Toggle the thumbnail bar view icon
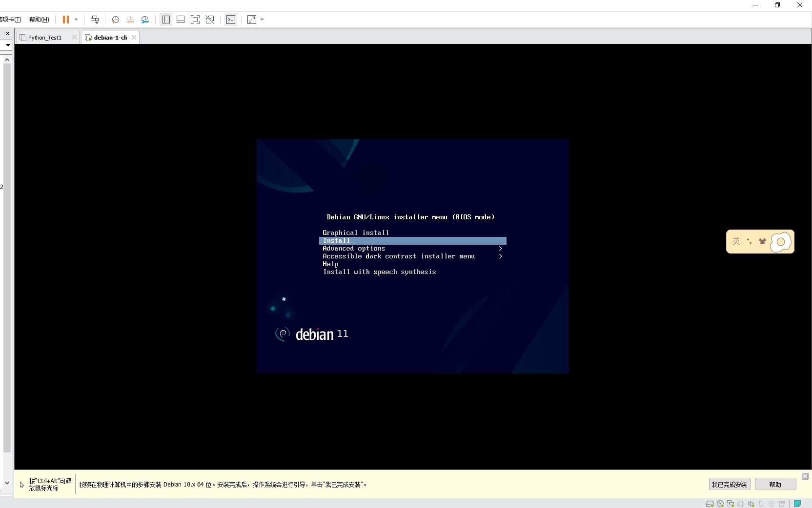 point(181,20)
